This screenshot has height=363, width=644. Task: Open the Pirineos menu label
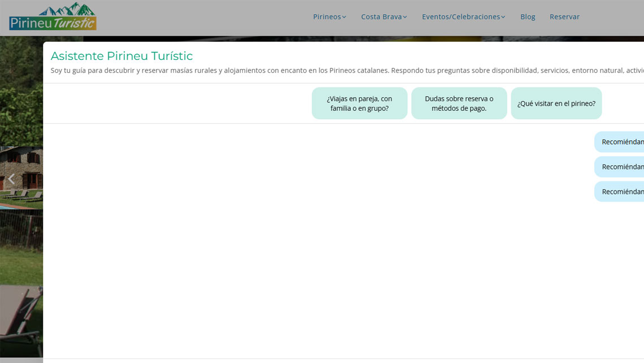327,17
